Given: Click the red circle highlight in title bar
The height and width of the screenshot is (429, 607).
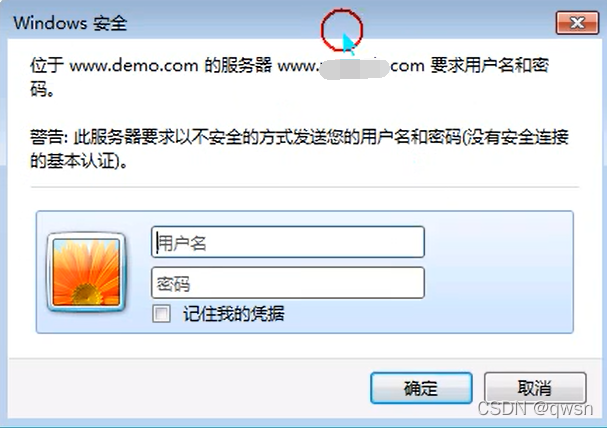Looking at the screenshot, I should (x=341, y=30).
